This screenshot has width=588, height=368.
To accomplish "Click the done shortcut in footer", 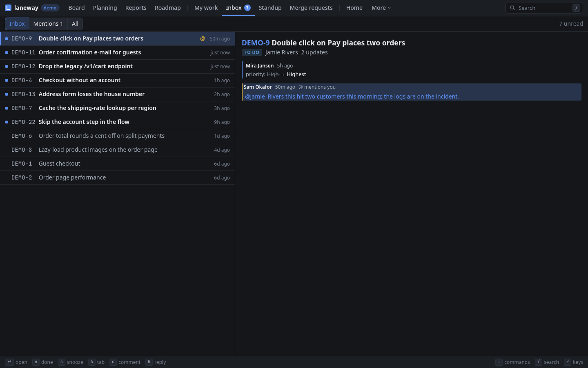I will pos(43,362).
